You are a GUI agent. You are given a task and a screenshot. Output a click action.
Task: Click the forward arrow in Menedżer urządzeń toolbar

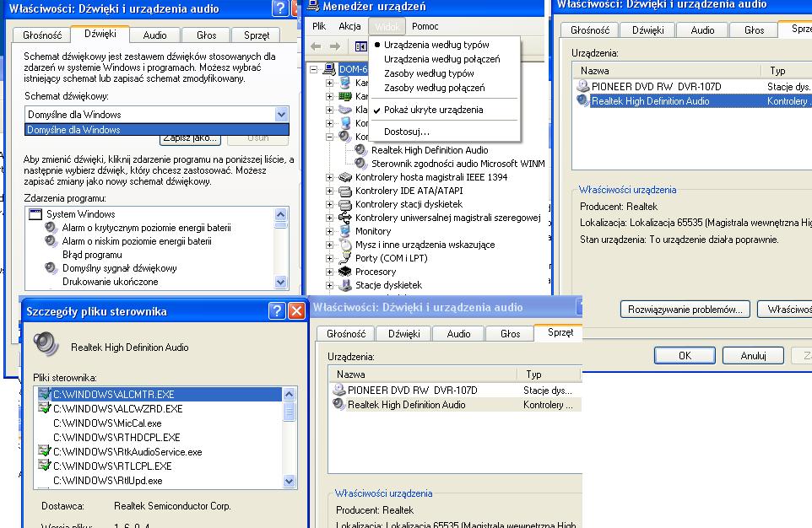[335, 46]
